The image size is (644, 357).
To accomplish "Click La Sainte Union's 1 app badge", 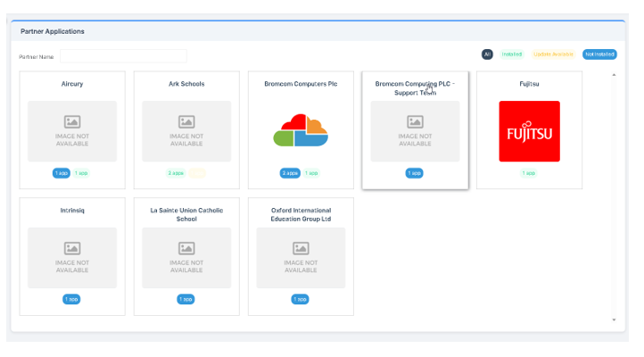I will tap(186, 299).
